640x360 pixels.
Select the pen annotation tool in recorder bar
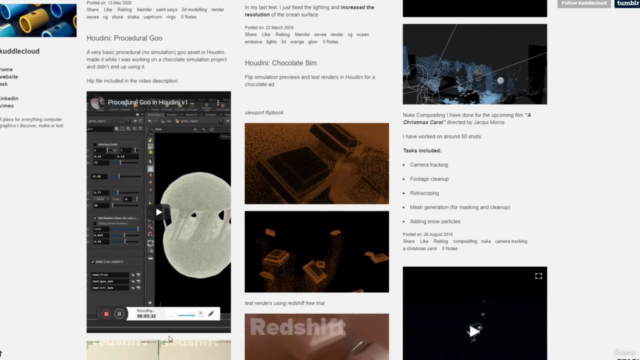211,314
